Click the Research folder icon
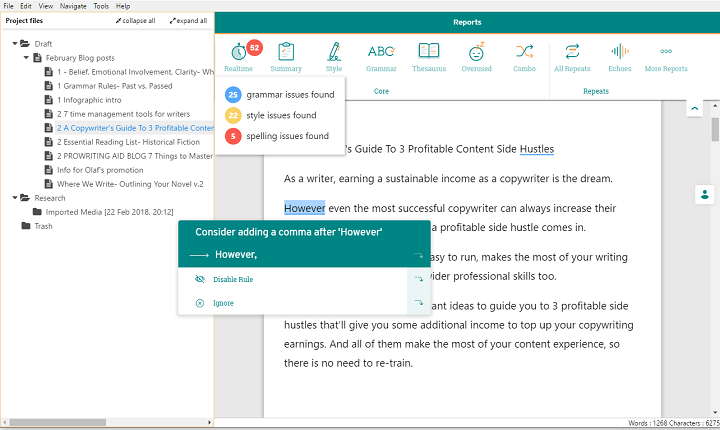The width and height of the screenshot is (720, 430). (x=25, y=198)
